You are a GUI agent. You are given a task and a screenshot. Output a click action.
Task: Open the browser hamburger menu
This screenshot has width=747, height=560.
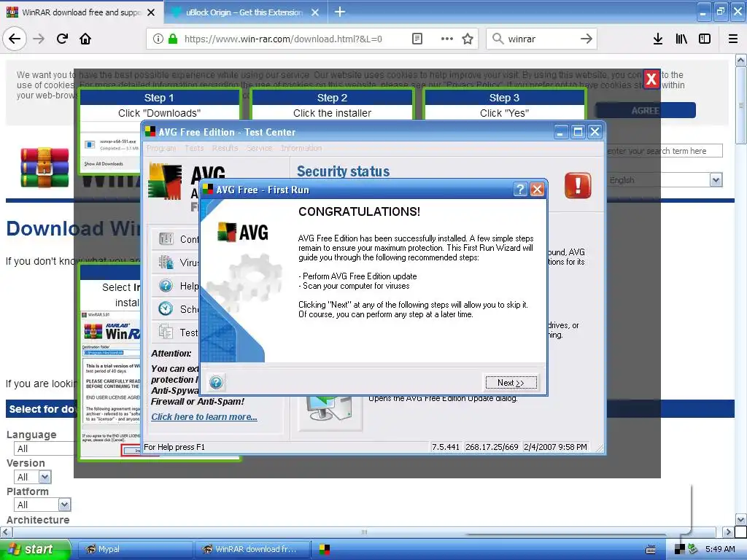[x=733, y=39]
